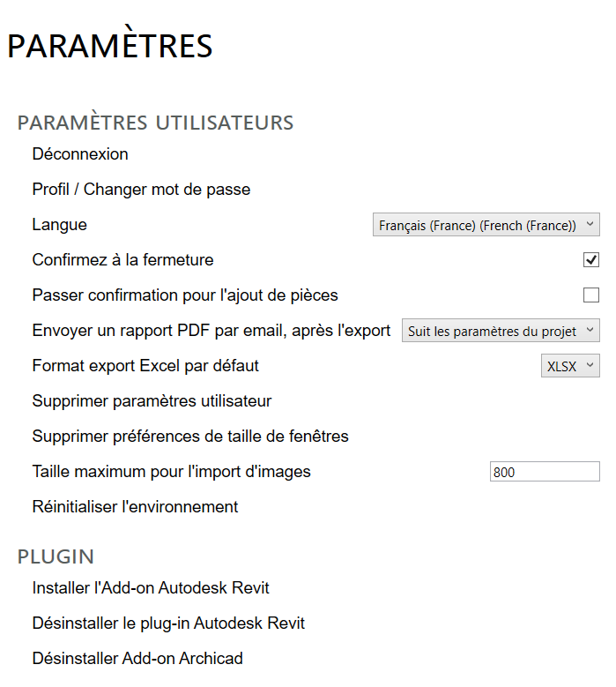
Task: Click the PLUGIN section heading
Action: click(56, 556)
